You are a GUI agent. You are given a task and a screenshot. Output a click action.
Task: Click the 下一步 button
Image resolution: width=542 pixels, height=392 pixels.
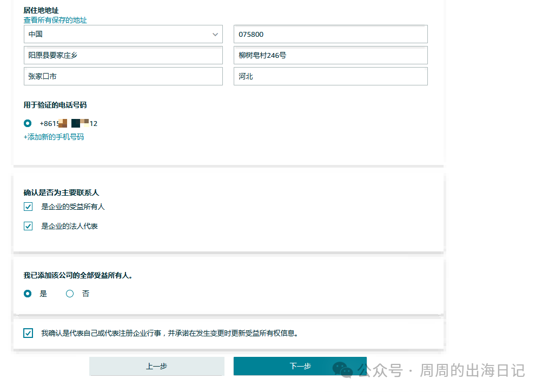(300, 366)
